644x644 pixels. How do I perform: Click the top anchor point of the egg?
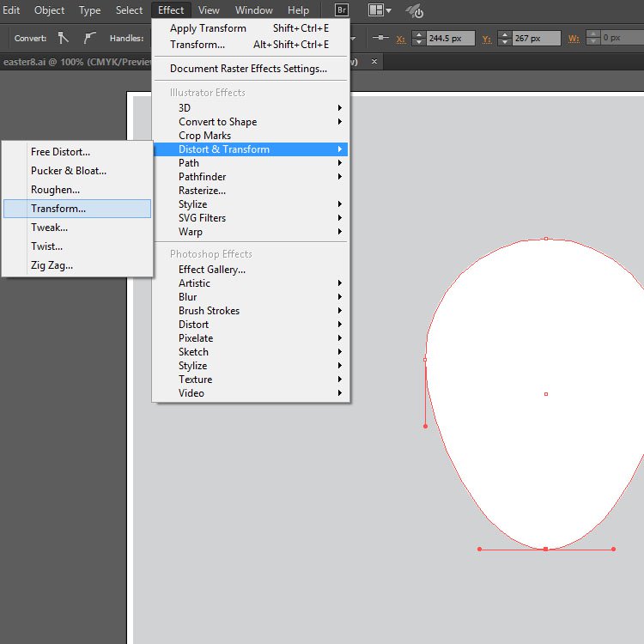(546, 239)
